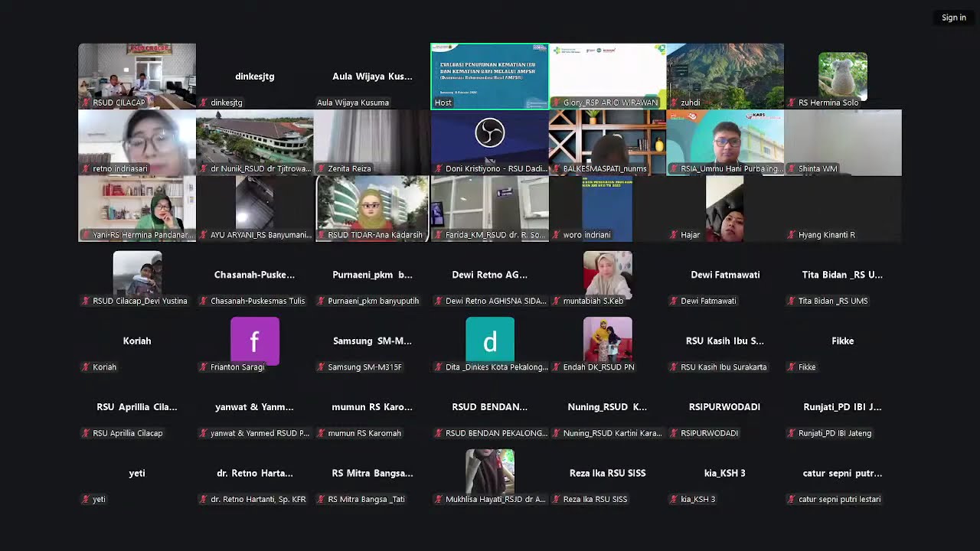Click muted mic icon beside Koriah label
Viewport: 980px width, 551px height.
[x=86, y=367]
